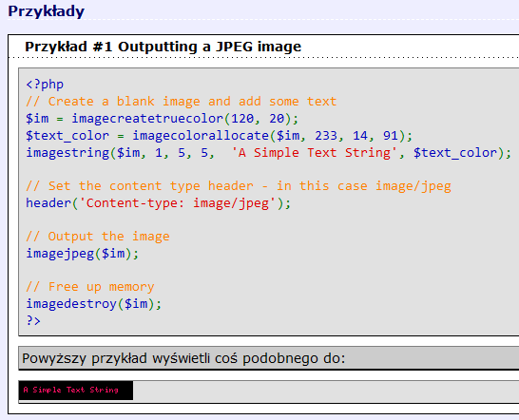Click the imagestring function name

coord(67,153)
